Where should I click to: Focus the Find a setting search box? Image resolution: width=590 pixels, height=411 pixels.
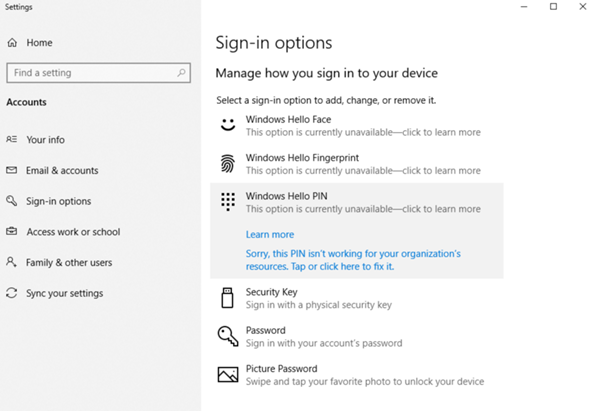(99, 73)
